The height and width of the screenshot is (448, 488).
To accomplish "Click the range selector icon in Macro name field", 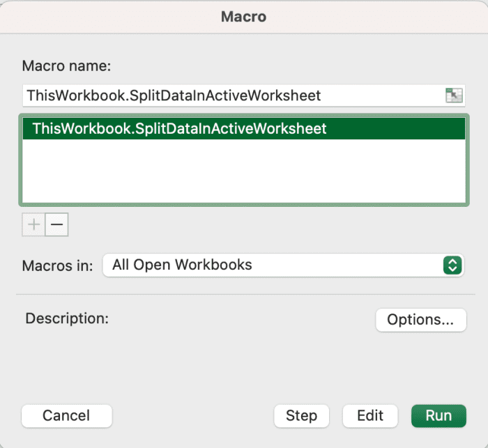I will pos(454,95).
